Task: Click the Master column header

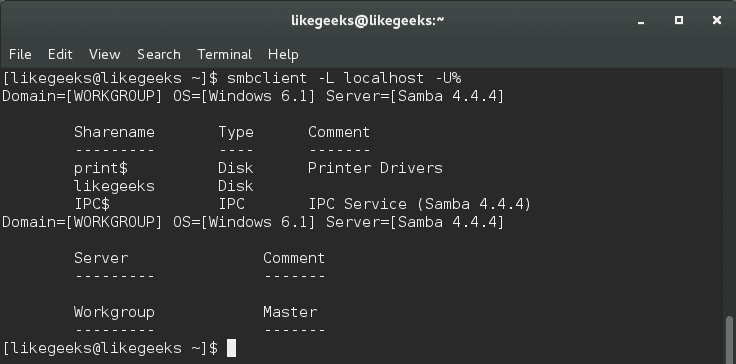Action: 290,312
